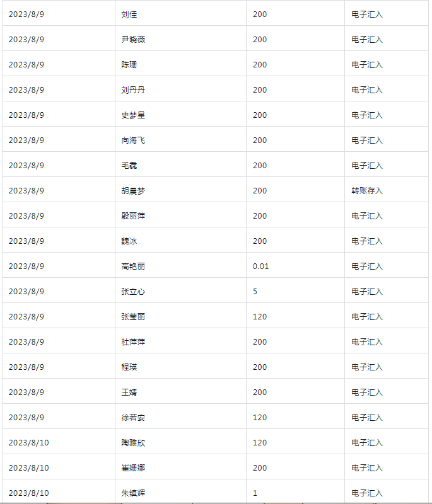The image size is (432, 504).
Task: Select the name cell 刘佳
Action: pos(180,14)
